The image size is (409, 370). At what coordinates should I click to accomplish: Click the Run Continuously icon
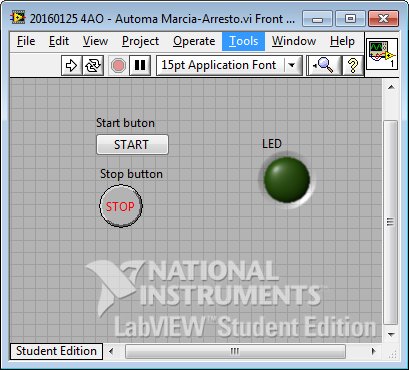click(93, 65)
